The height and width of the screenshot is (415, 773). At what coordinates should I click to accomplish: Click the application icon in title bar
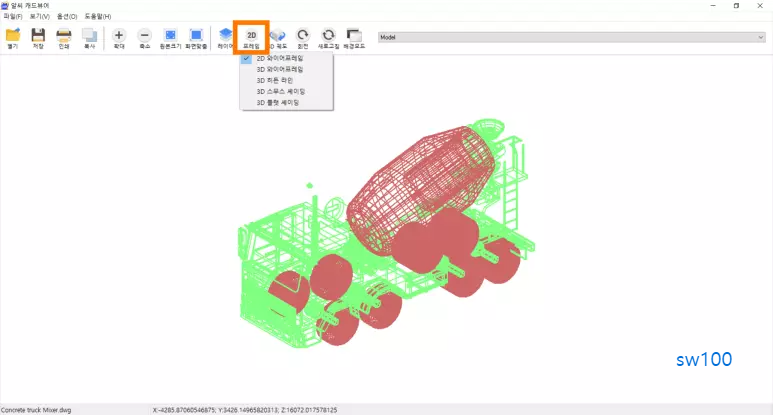click(5, 5)
